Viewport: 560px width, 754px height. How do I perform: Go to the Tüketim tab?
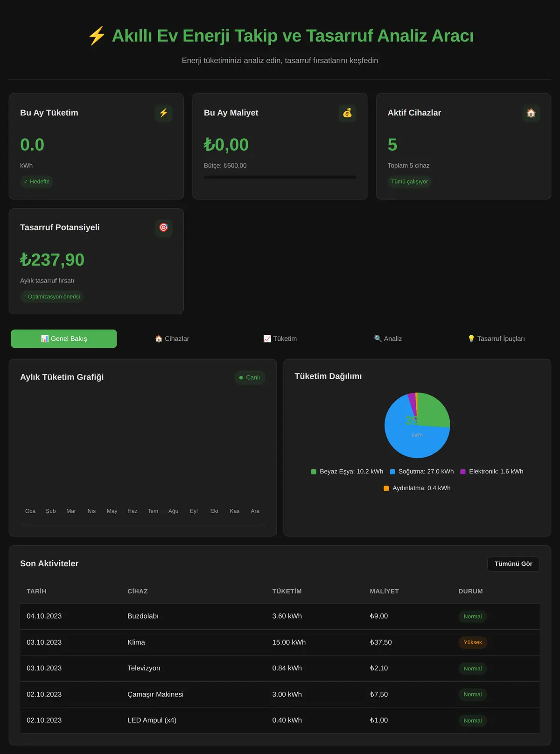(x=280, y=338)
